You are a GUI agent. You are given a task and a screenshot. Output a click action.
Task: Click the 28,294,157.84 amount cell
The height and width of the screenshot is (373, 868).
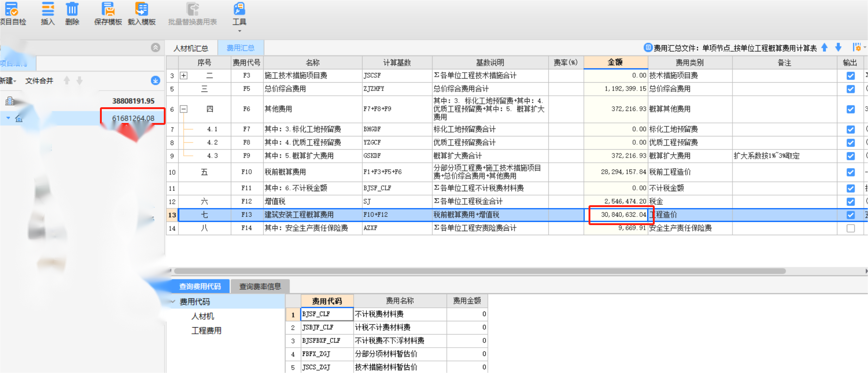coord(616,172)
